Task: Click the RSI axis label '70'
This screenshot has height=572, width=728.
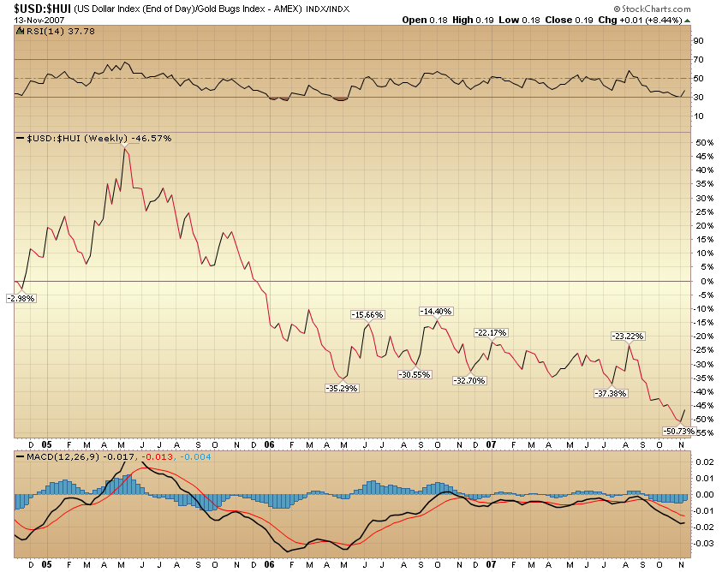Action: pos(699,60)
